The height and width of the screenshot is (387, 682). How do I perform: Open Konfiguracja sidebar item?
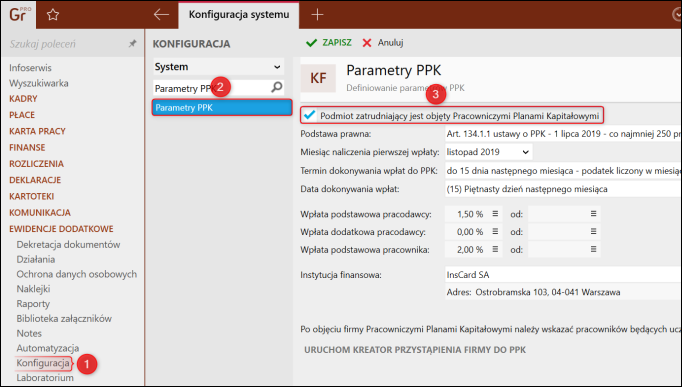tap(43, 363)
